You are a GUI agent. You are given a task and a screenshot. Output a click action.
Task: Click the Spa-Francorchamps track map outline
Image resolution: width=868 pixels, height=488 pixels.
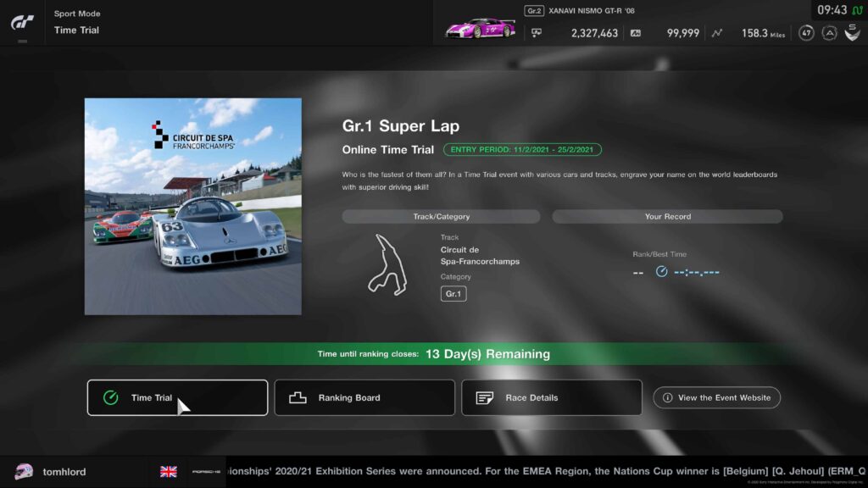pos(387,265)
